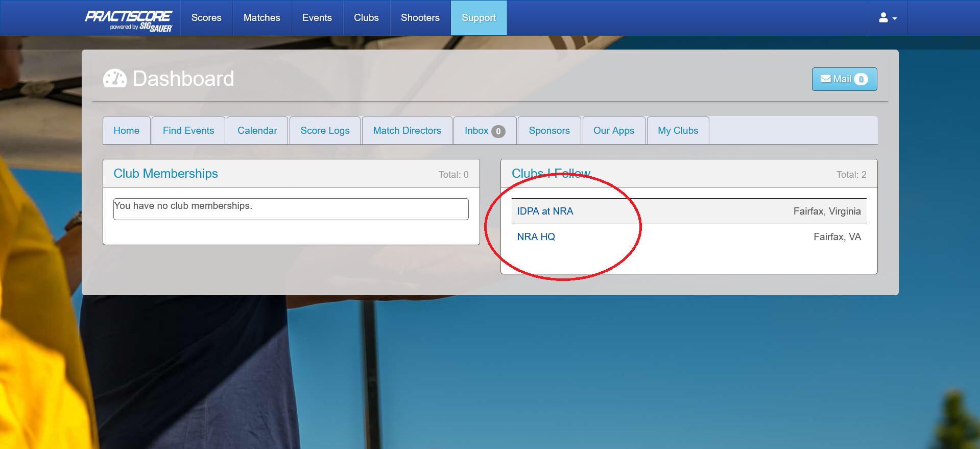Go to Matches in navbar
This screenshot has width=980, height=449.
click(x=262, y=18)
